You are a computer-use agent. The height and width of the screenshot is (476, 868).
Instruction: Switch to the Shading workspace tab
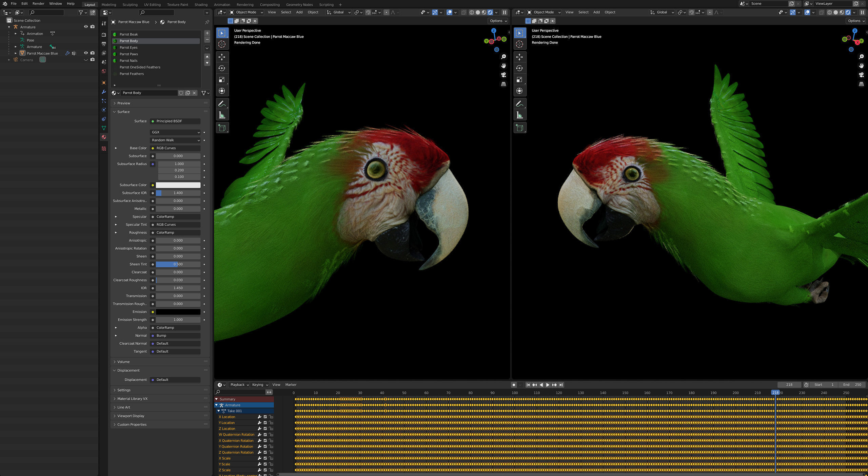[201, 5]
